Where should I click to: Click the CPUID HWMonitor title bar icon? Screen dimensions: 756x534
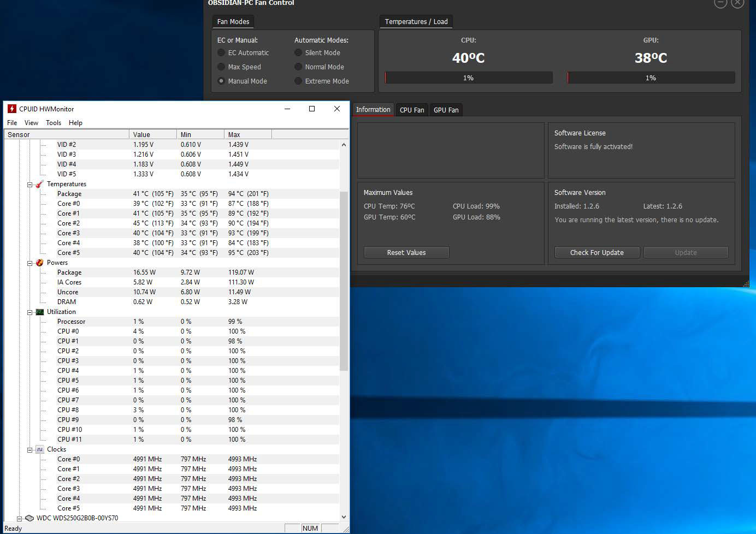coord(11,109)
